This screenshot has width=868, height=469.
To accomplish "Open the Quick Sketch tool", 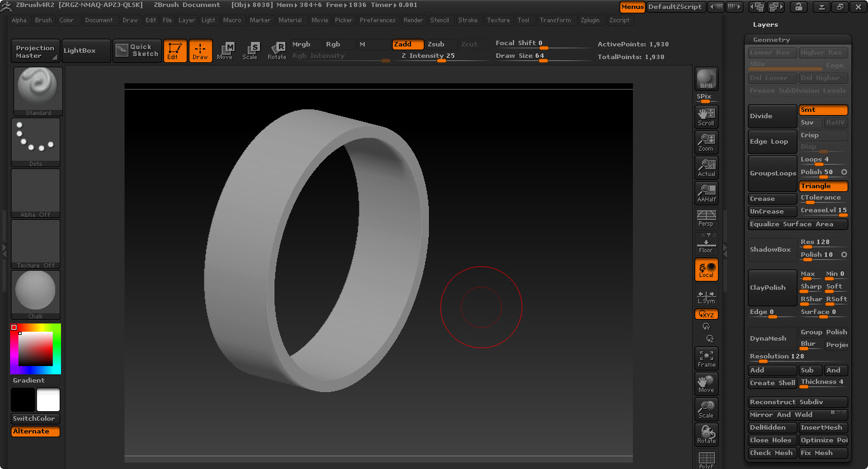I will [x=138, y=51].
